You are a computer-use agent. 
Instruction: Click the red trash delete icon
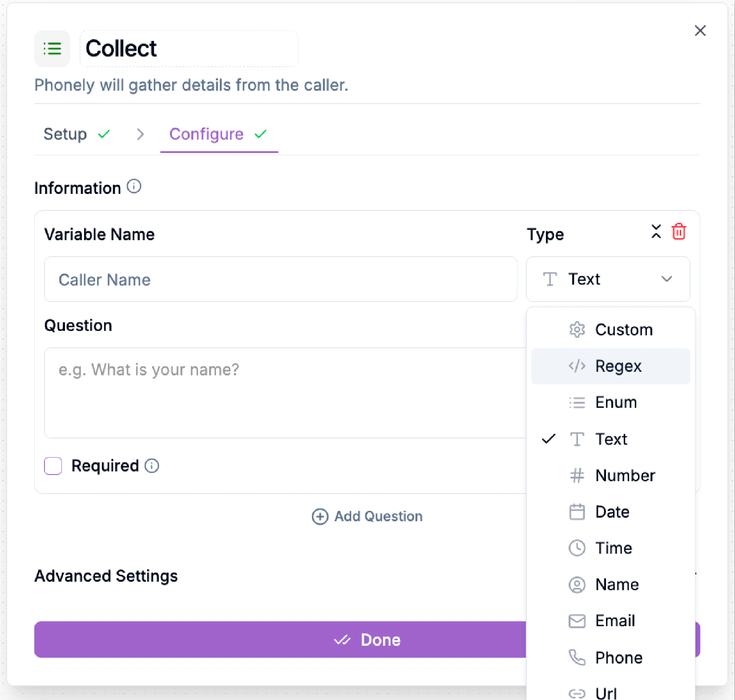point(678,232)
